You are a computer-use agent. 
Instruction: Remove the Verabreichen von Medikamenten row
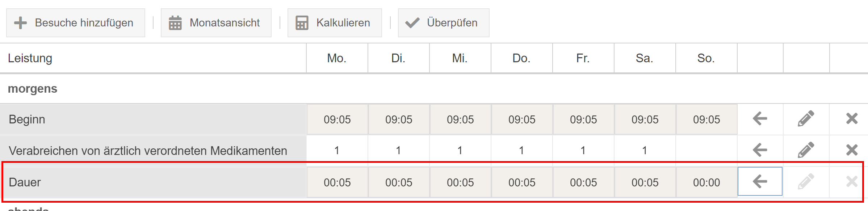[852, 150]
